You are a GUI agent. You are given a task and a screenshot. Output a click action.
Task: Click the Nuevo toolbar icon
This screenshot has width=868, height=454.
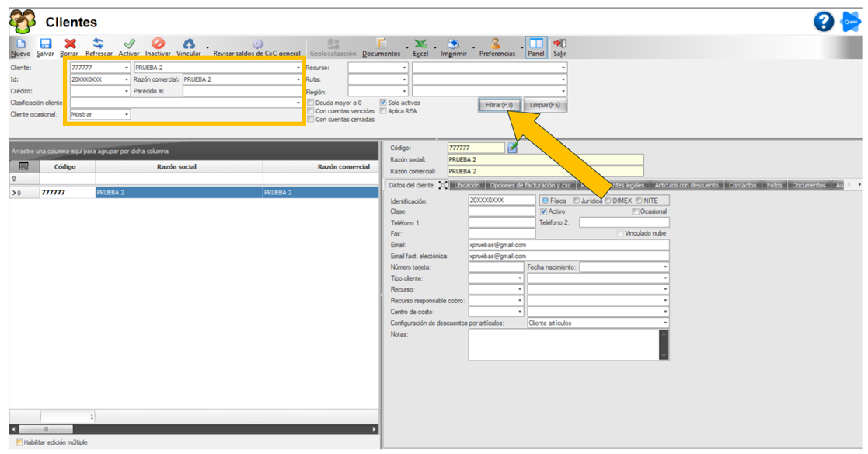[20, 44]
